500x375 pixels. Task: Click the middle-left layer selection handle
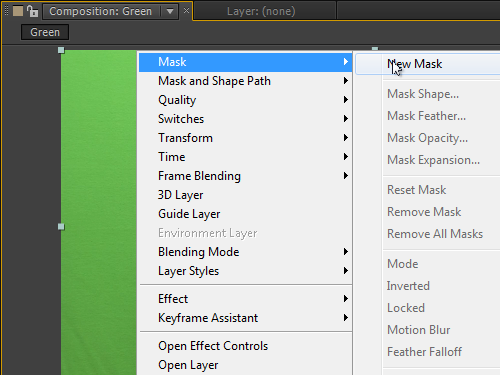tap(61, 227)
